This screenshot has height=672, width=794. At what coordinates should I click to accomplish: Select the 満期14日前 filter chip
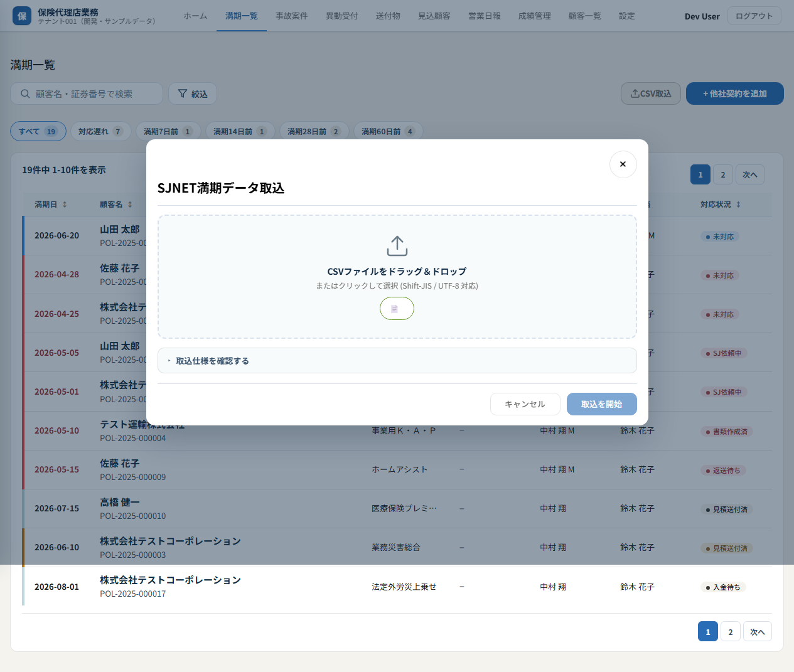(x=240, y=131)
